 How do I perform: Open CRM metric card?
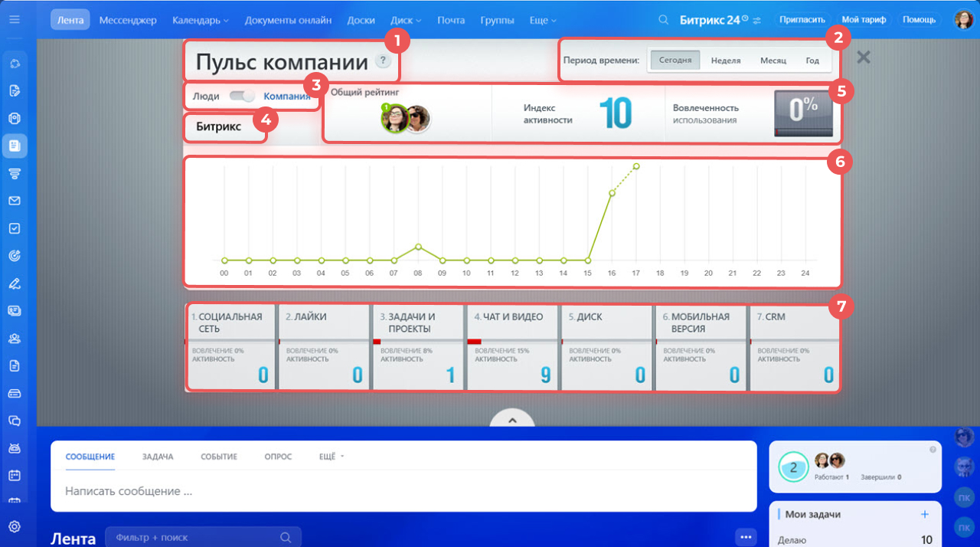tap(794, 349)
